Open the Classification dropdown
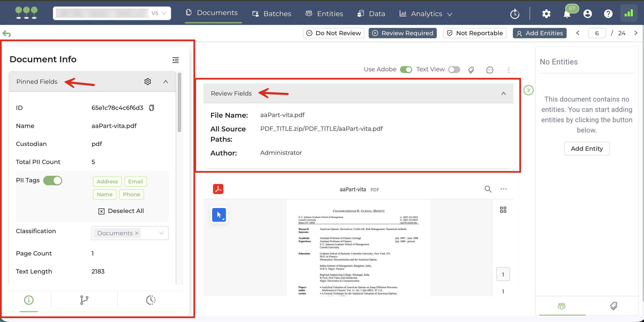 161,233
